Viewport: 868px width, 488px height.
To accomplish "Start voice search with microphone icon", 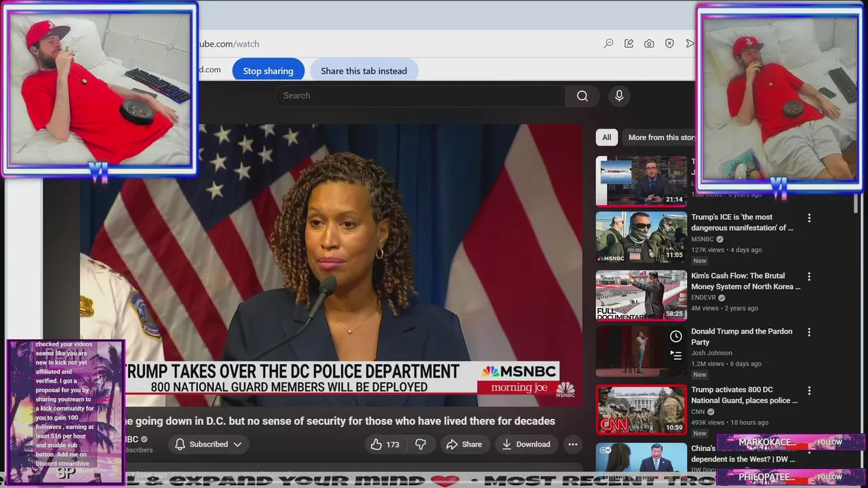I will (619, 96).
